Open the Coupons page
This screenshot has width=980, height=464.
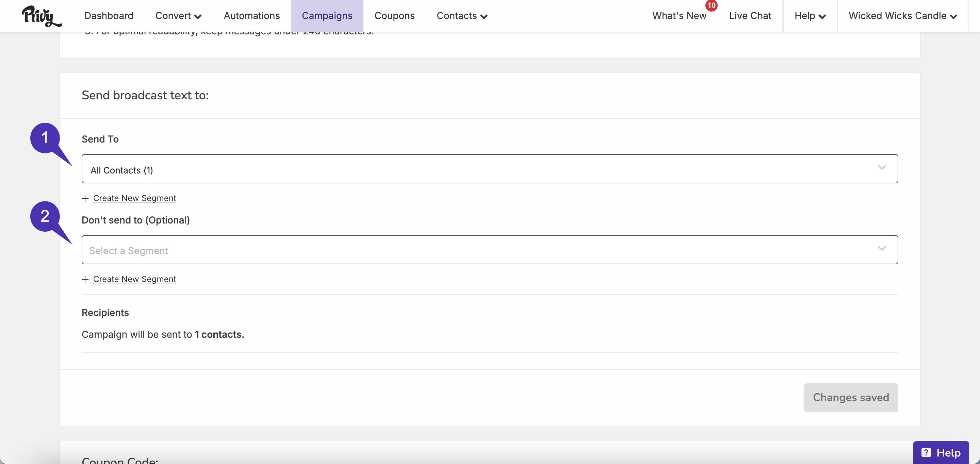[394, 16]
